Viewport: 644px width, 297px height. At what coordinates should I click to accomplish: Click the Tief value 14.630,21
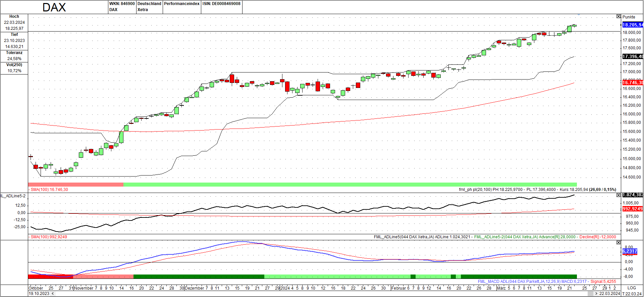point(14,47)
